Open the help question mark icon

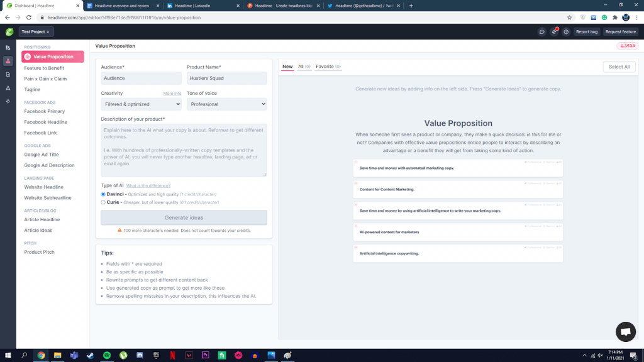566,31
